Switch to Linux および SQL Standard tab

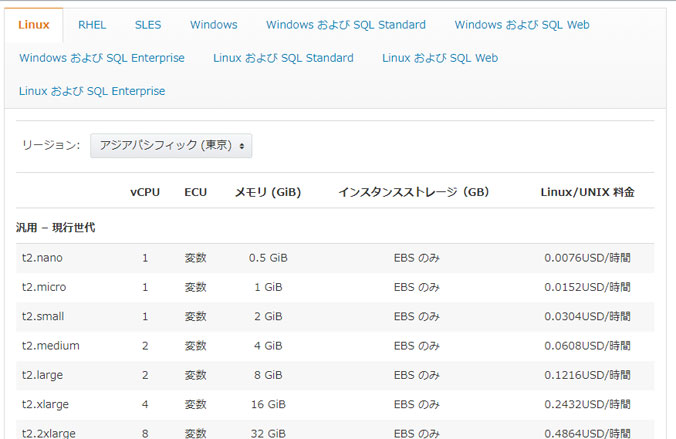tap(283, 58)
